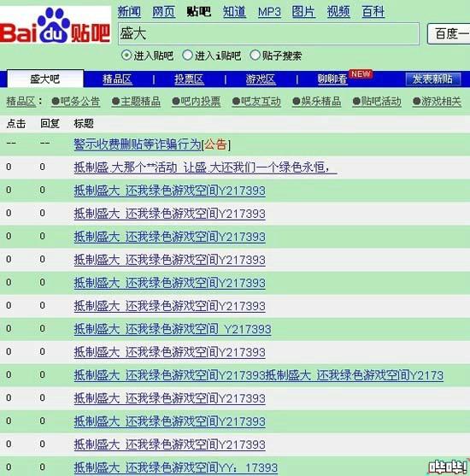Switch to the 投票区 tab
Image resolution: width=470 pixels, height=476 pixels.
[189, 79]
